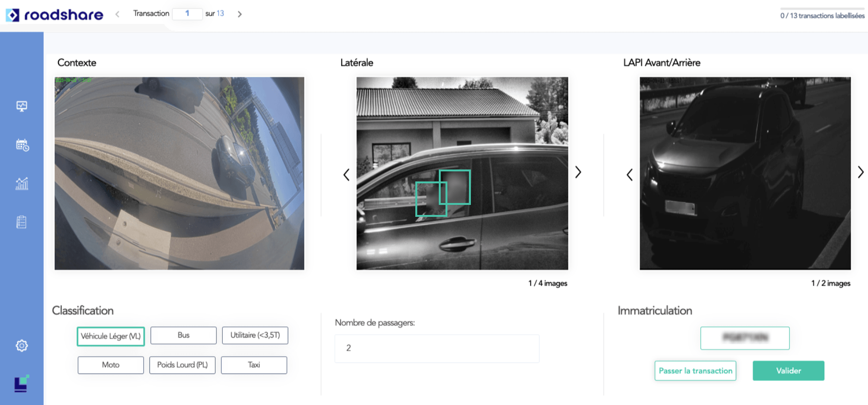Viewport: 868px width, 405px height.
Task: Show next Latérale image
Action: pyautogui.click(x=578, y=172)
